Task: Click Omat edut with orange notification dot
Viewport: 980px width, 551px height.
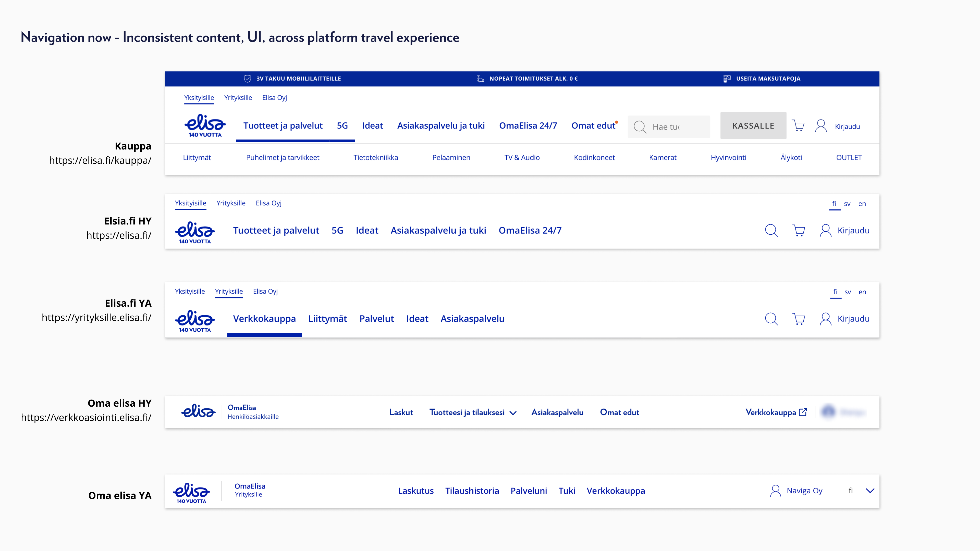Action: click(x=593, y=126)
